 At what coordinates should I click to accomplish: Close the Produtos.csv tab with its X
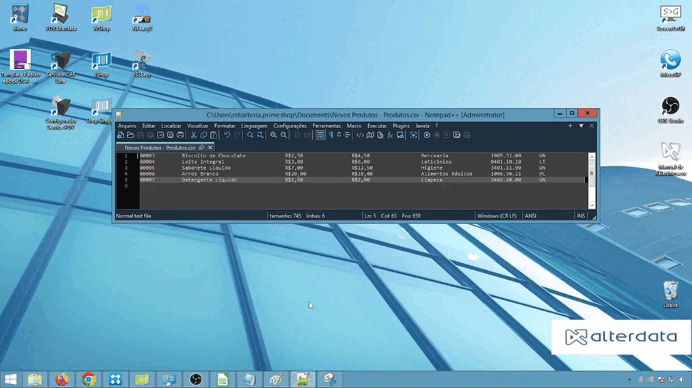click(x=210, y=148)
